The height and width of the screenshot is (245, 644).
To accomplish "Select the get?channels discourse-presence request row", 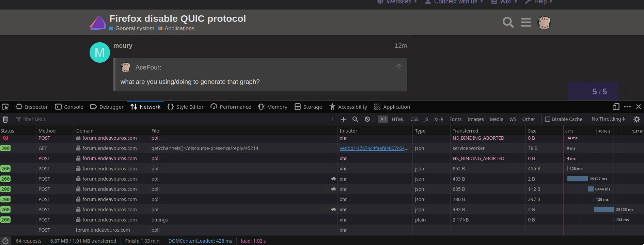I will pyautogui.click(x=322, y=148).
